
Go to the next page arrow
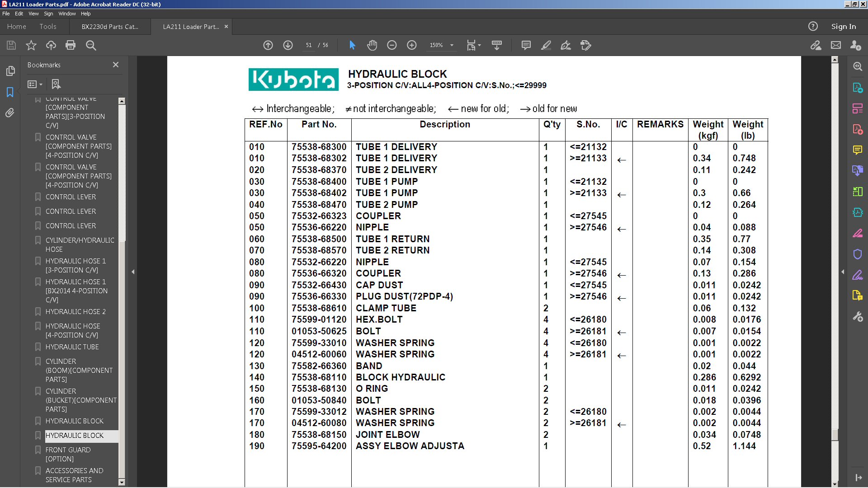(x=288, y=45)
